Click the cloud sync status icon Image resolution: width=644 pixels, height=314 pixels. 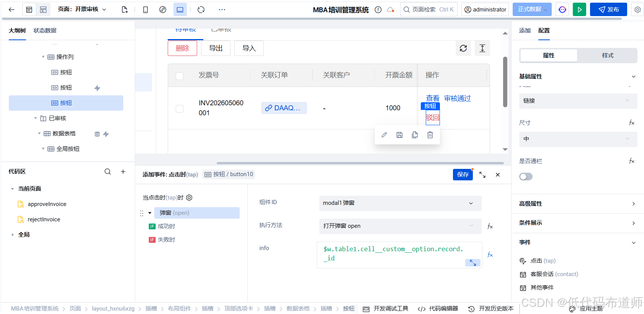pos(391,10)
